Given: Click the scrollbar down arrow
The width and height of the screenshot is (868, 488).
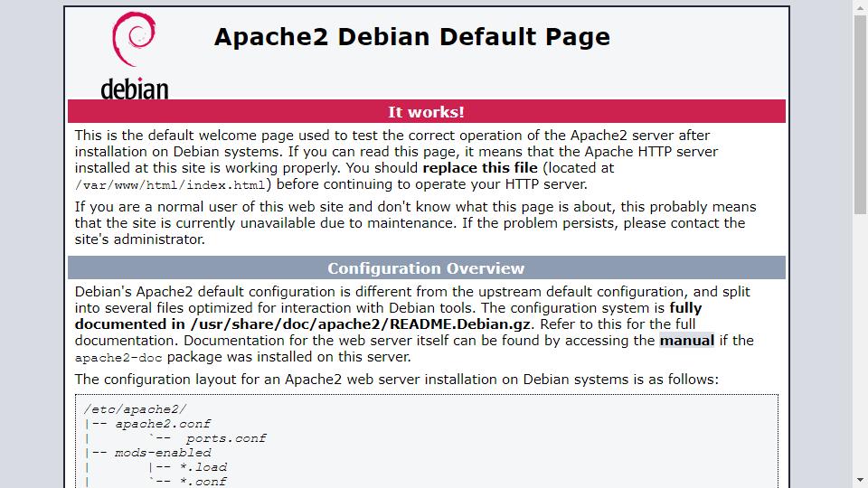Looking at the screenshot, I should (x=860, y=480).
